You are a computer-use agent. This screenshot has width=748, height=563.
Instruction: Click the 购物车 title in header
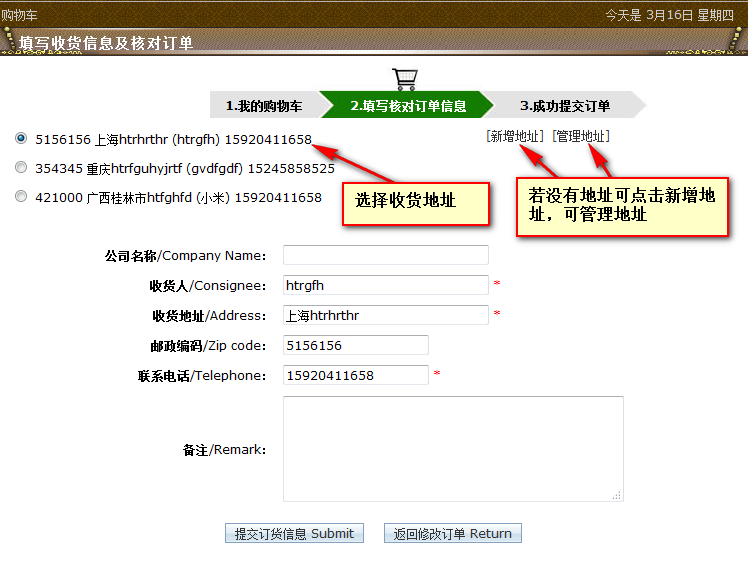coord(20,14)
